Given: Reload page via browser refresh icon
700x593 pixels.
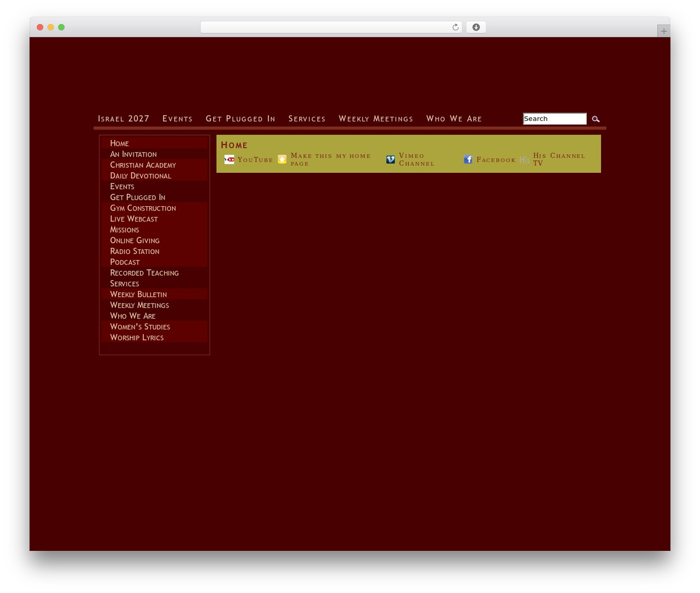Looking at the screenshot, I should pos(456,27).
